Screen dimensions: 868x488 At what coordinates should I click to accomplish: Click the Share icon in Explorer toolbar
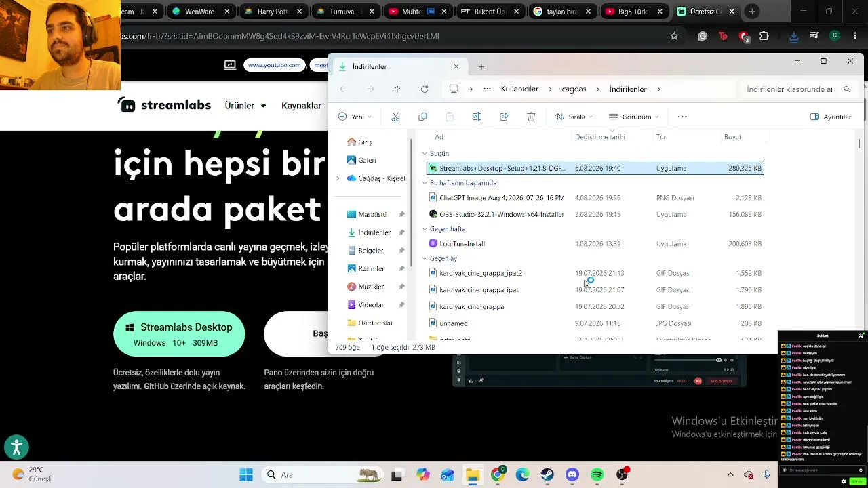[x=504, y=117]
